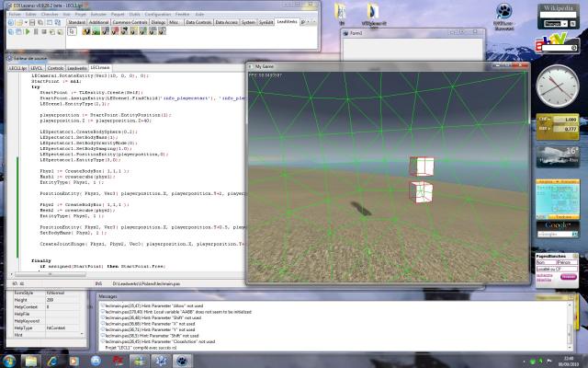Viewport: 588px width, 368px height.
Task: Switch to Lazarus paw icon in taskbar
Action: (182, 361)
